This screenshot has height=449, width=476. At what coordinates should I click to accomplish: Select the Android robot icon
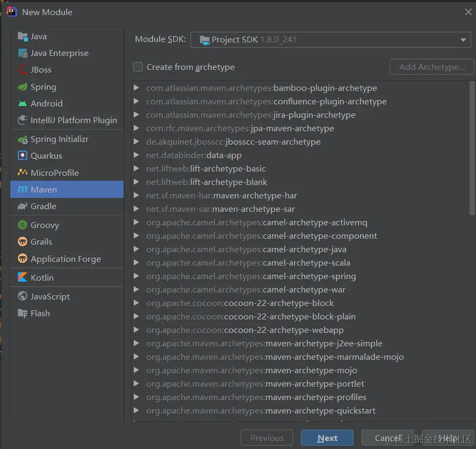[x=22, y=103]
